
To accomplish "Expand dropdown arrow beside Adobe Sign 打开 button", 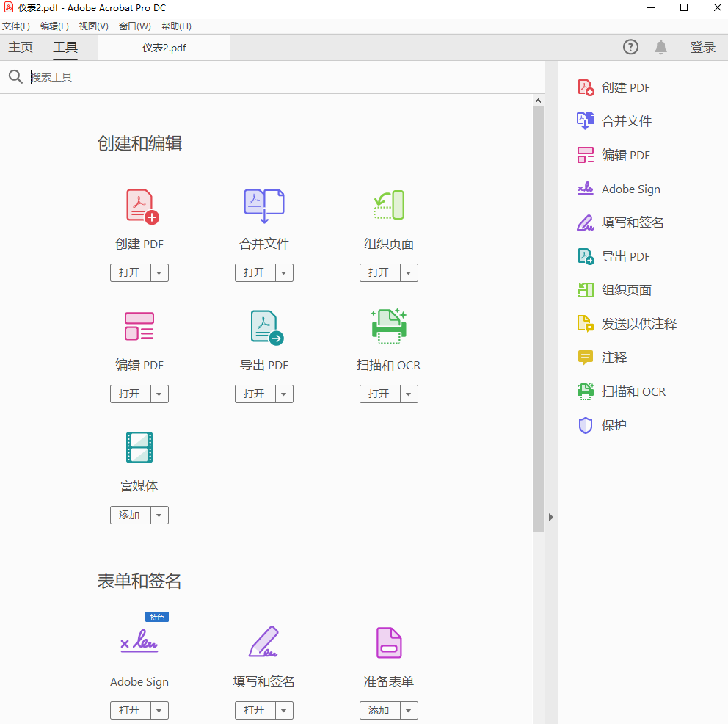I will pyautogui.click(x=159, y=710).
